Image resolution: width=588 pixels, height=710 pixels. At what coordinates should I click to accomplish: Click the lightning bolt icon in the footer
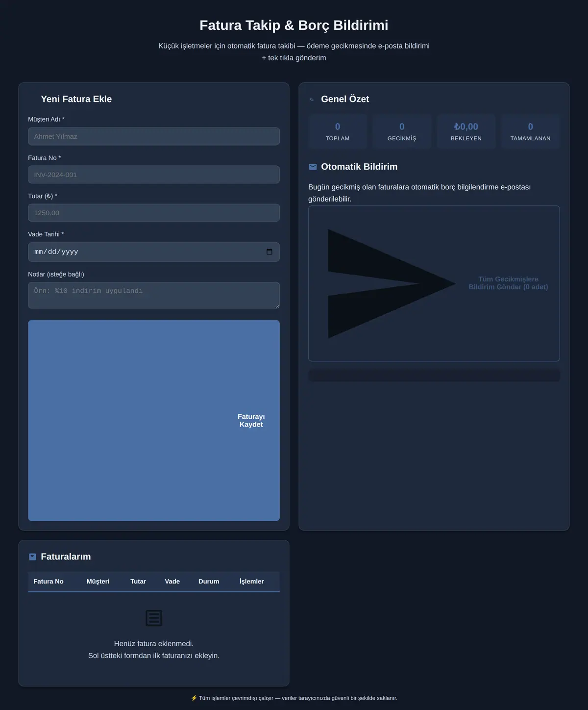[194, 698]
